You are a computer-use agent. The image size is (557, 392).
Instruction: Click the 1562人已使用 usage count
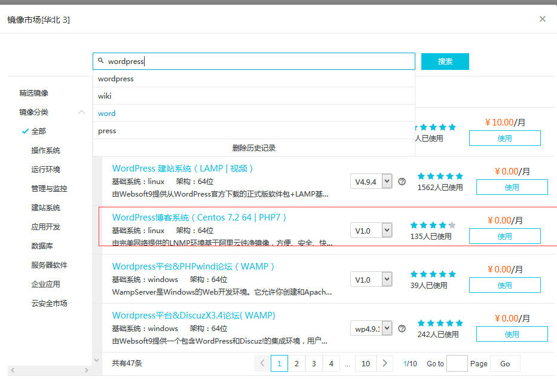[x=440, y=188]
